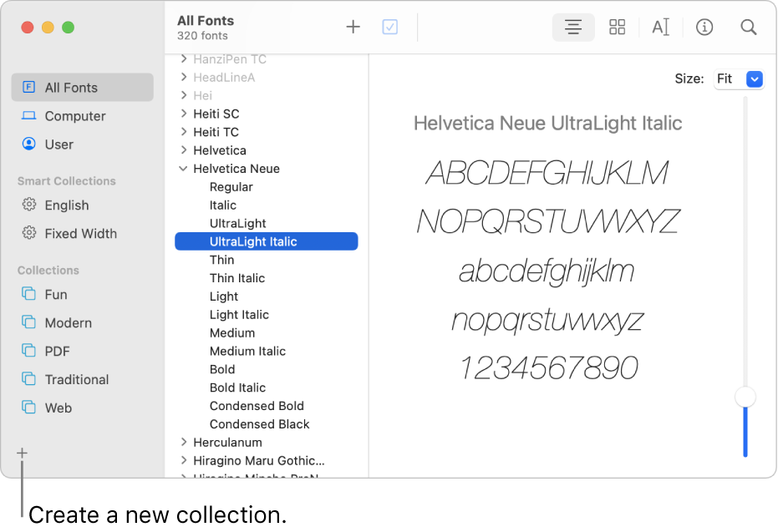
Task: Switch to the custom sample text view
Action: 660,27
